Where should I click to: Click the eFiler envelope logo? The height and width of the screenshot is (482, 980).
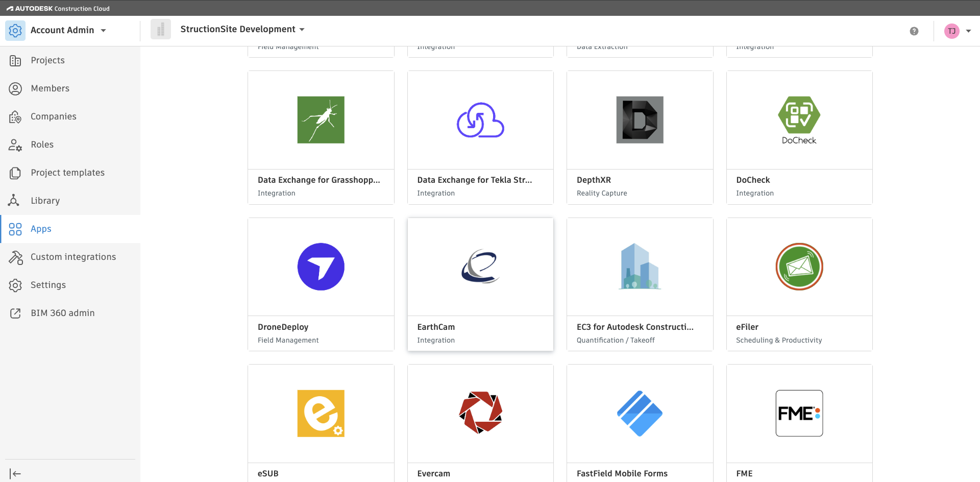pyautogui.click(x=799, y=267)
